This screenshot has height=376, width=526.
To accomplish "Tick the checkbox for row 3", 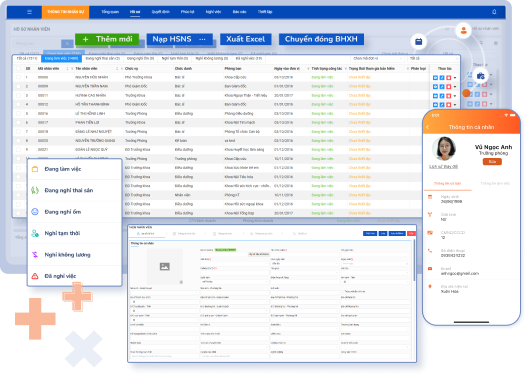I will click(x=18, y=95).
